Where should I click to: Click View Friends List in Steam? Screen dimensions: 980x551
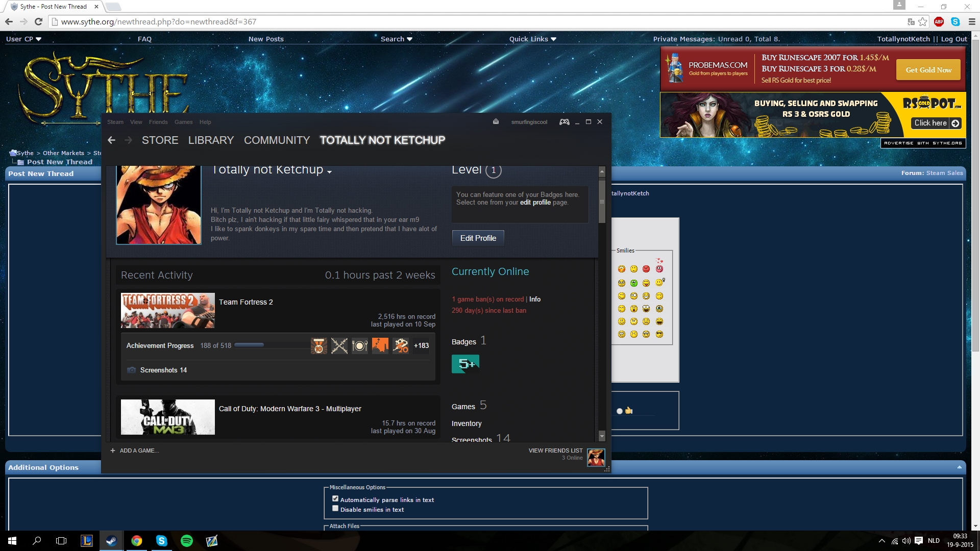555,450
